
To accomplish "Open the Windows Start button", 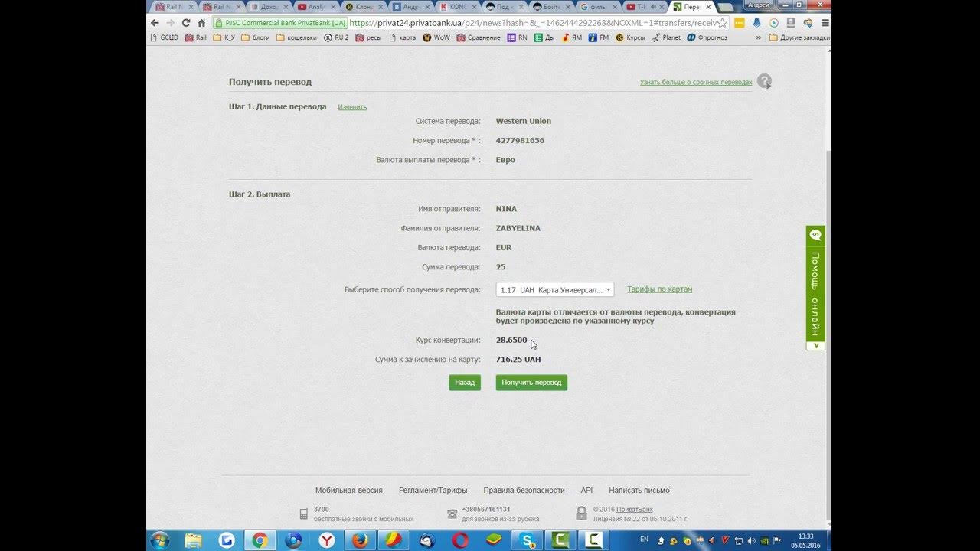I will tap(159, 540).
